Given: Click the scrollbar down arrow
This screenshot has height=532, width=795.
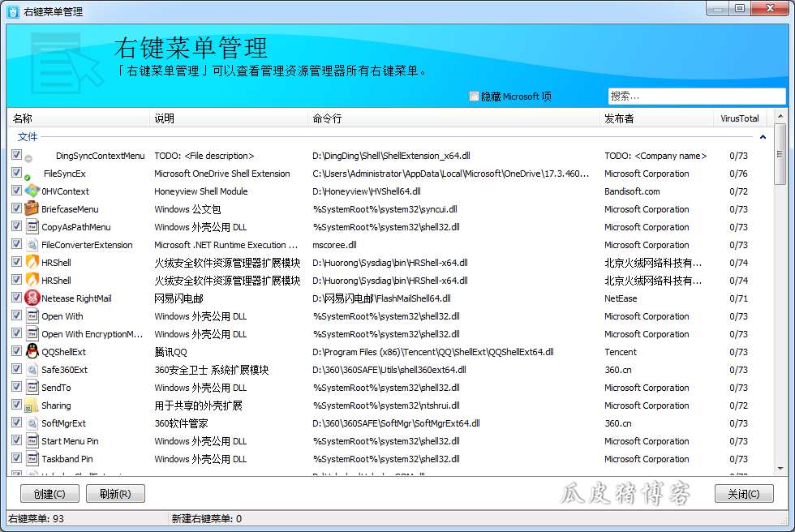Looking at the screenshot, I should [780, 470].
